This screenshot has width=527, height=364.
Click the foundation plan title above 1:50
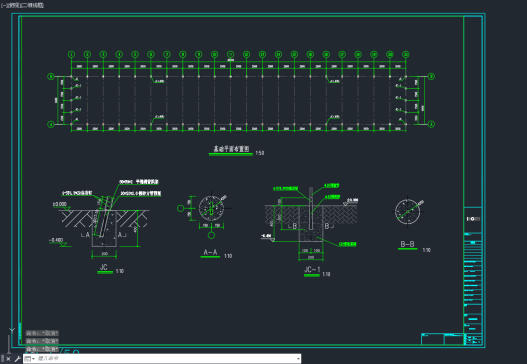point(232,149)
